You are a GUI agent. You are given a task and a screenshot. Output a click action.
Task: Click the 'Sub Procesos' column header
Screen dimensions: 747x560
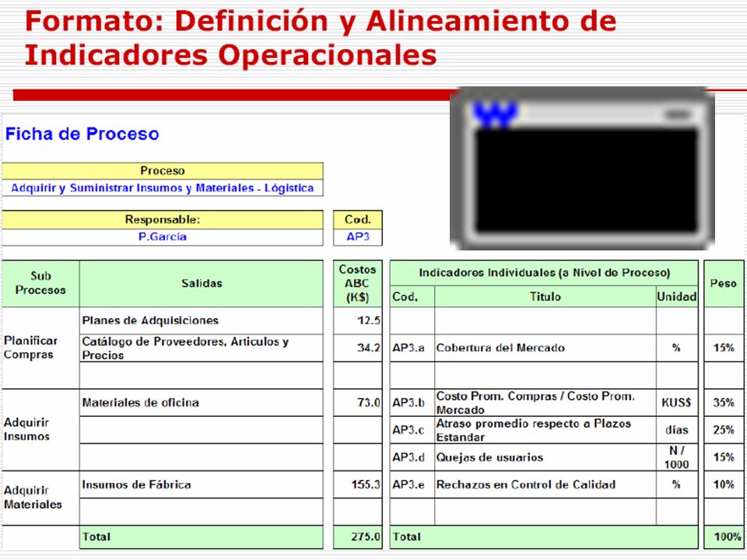click(x=40, y=283)
